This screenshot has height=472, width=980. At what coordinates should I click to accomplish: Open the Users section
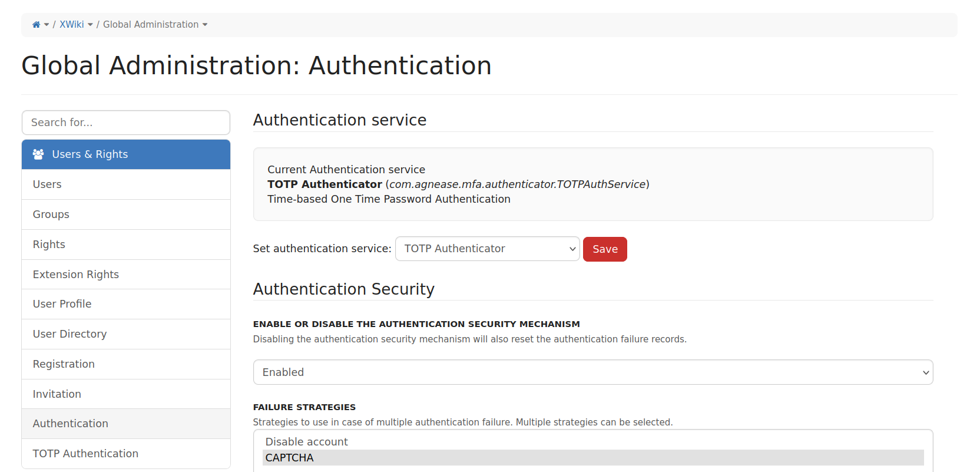(126, 184)
